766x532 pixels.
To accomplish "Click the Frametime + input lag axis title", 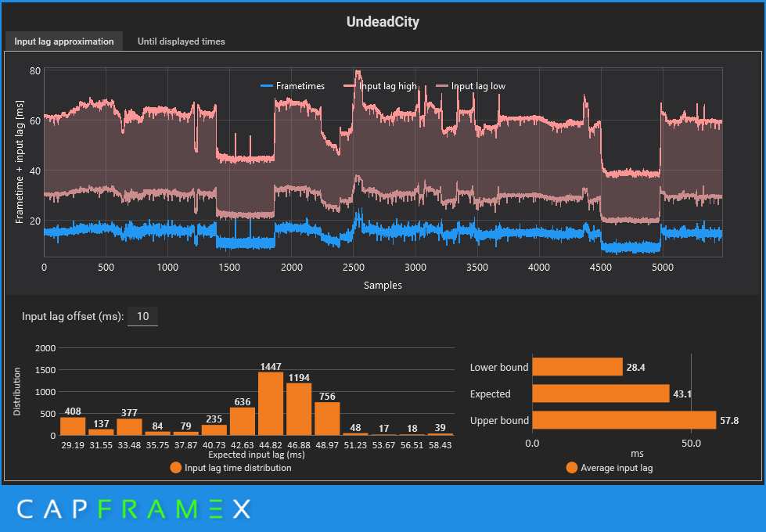I will [x=20, y=162].
